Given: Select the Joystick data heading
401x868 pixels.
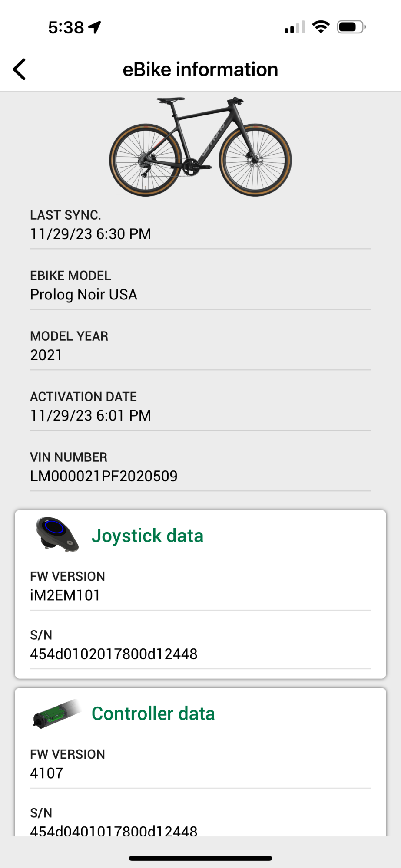Looking at the screenshot, I should [147, 536].
